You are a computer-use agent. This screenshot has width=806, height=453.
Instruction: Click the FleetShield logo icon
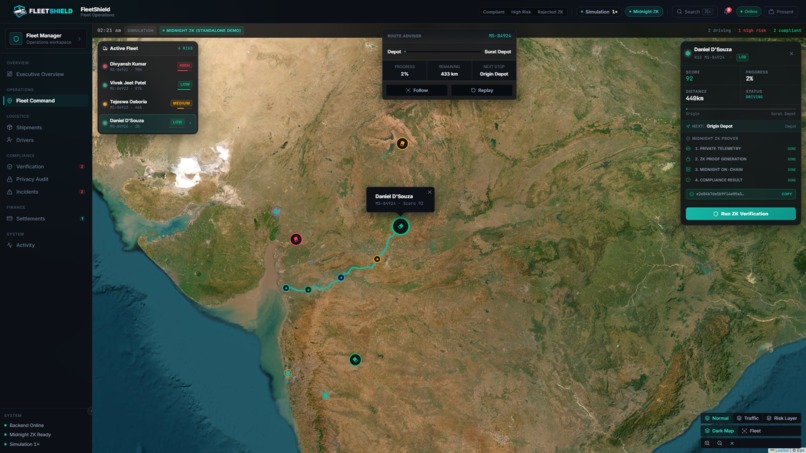[x=20, y=11]
